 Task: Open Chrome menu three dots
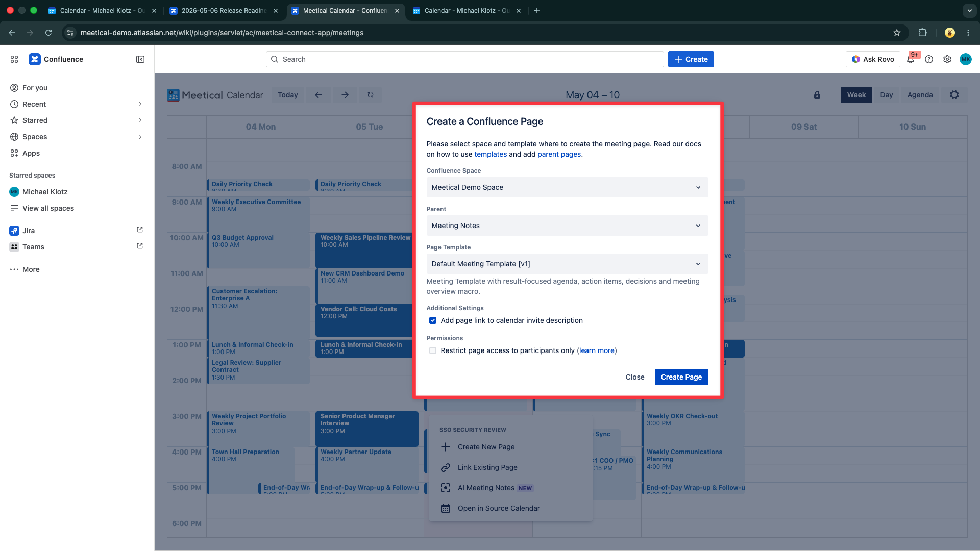968,33
